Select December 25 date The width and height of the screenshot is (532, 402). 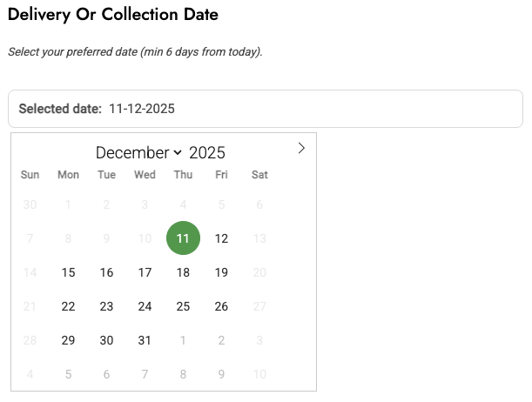click(183, 306)
